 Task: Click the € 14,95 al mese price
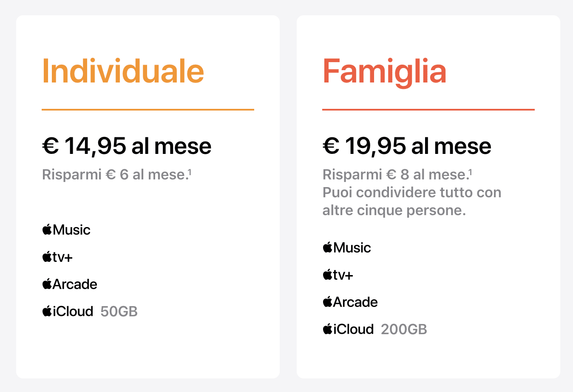[x=127, y=146]
